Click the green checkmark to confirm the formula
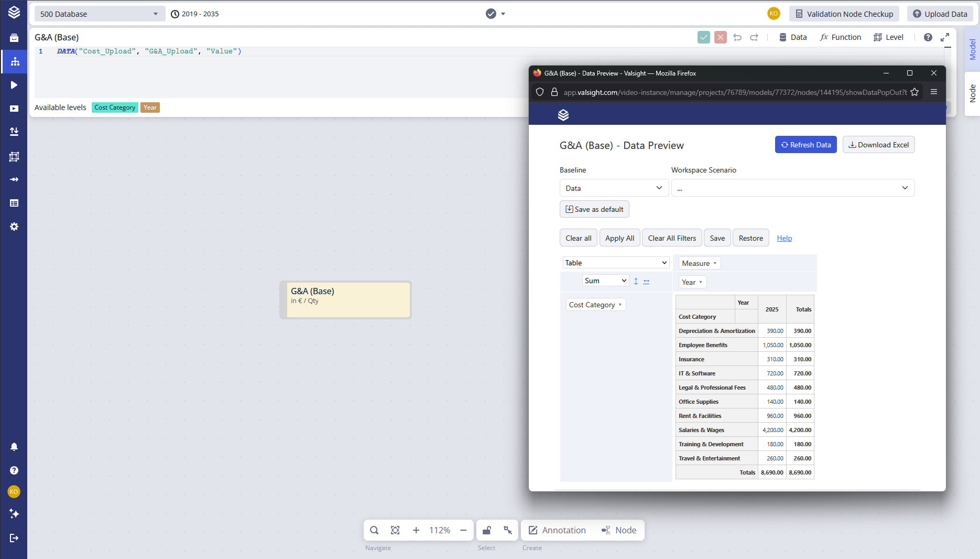The image size is (980, 559). pos(704,37)
